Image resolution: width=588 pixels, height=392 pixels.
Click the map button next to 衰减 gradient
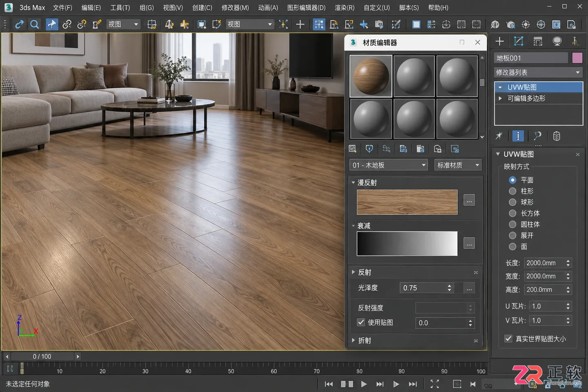(469, 243)
